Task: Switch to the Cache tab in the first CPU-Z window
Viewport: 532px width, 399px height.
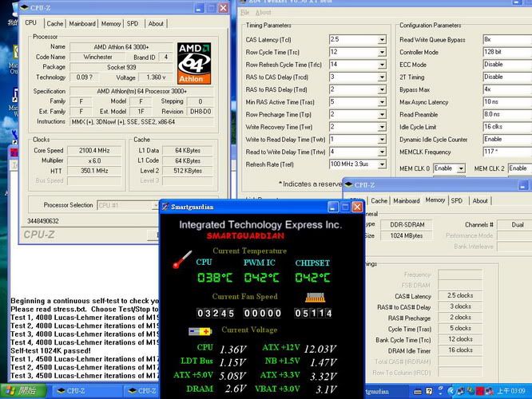Action: (55, 24)
